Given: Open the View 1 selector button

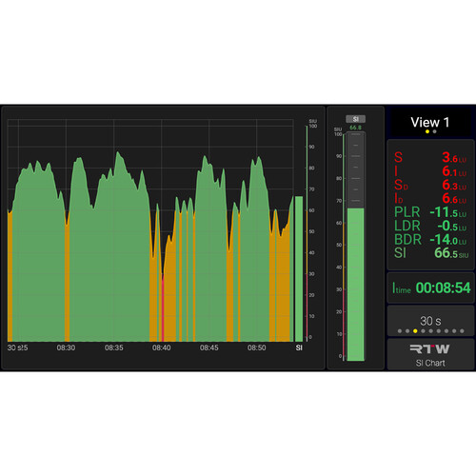Looking at the screenshot, I should click(430, 122).
